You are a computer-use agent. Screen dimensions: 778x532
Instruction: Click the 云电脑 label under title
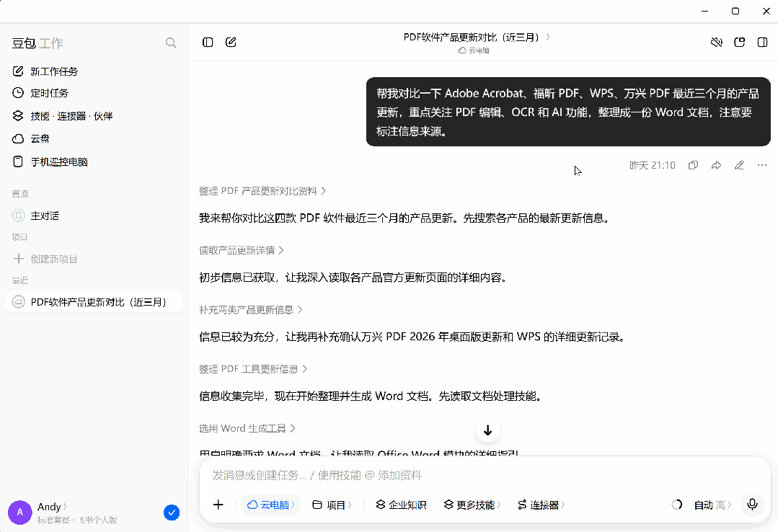click(x=474, y=50)
